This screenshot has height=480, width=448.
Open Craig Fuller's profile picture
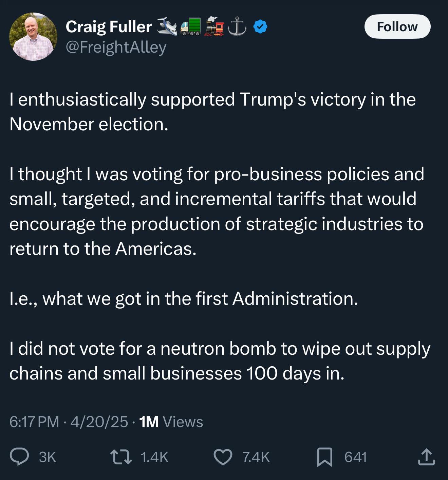point(33,37)
